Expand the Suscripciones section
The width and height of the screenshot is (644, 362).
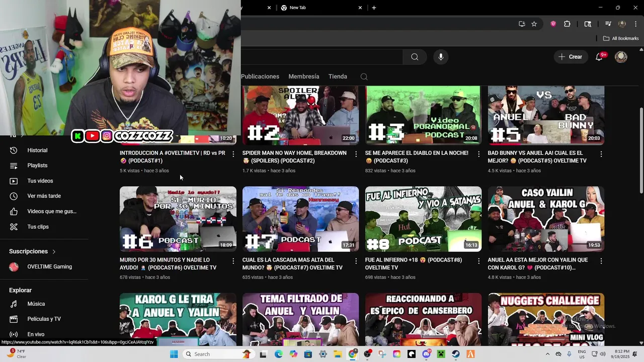pyautogui.click(x=32, y=251)
